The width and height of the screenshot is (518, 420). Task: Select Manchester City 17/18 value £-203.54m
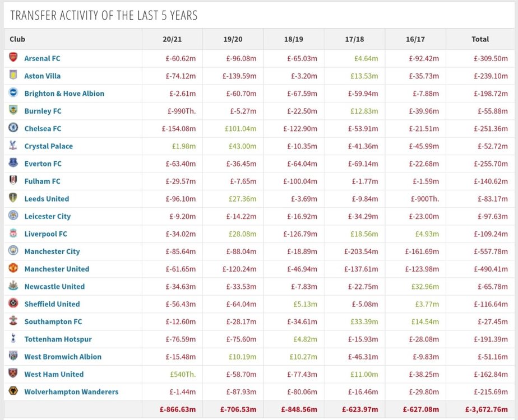(x=361, y=251)
